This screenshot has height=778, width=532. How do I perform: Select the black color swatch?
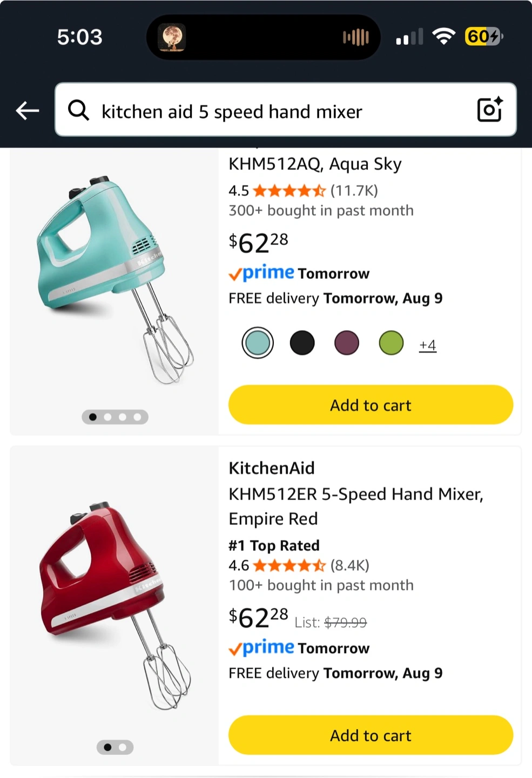(302, 343)
